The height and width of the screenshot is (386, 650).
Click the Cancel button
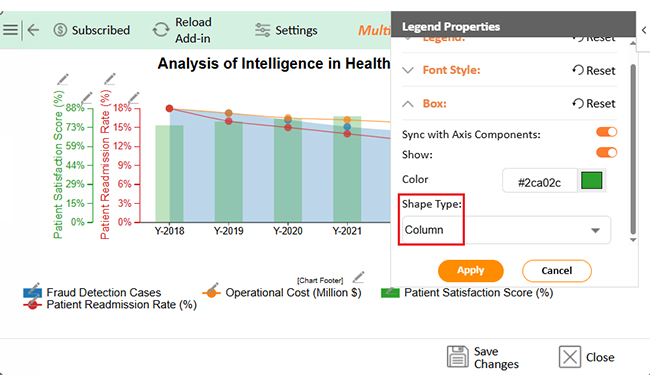[x=556, y=271]
